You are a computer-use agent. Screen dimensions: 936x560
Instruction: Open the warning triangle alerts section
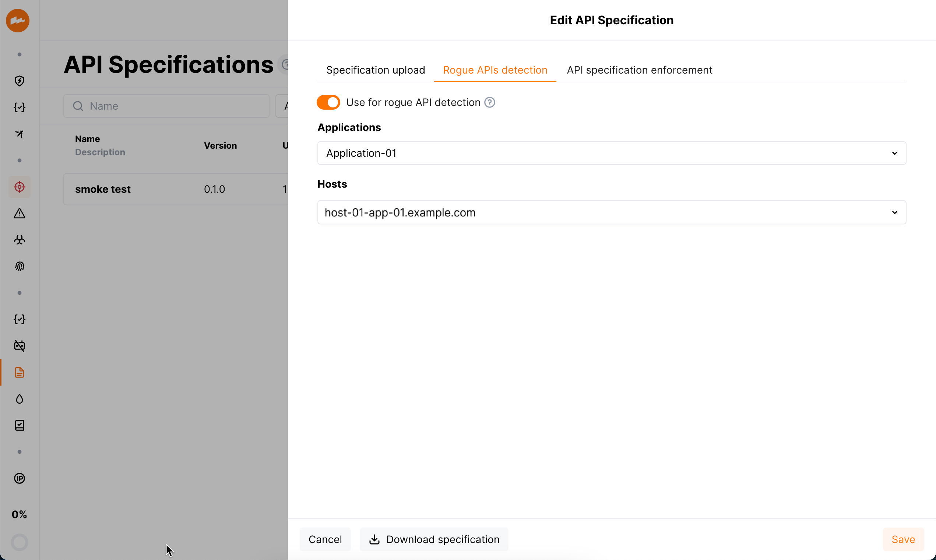(19, 213)
